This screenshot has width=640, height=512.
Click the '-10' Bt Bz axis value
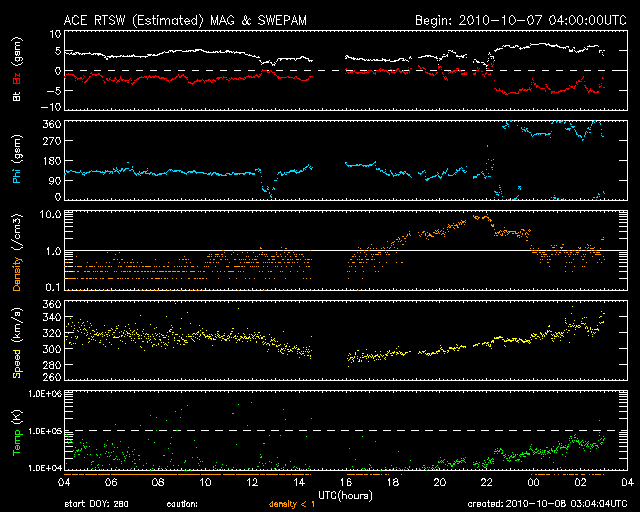pos(52,107)
